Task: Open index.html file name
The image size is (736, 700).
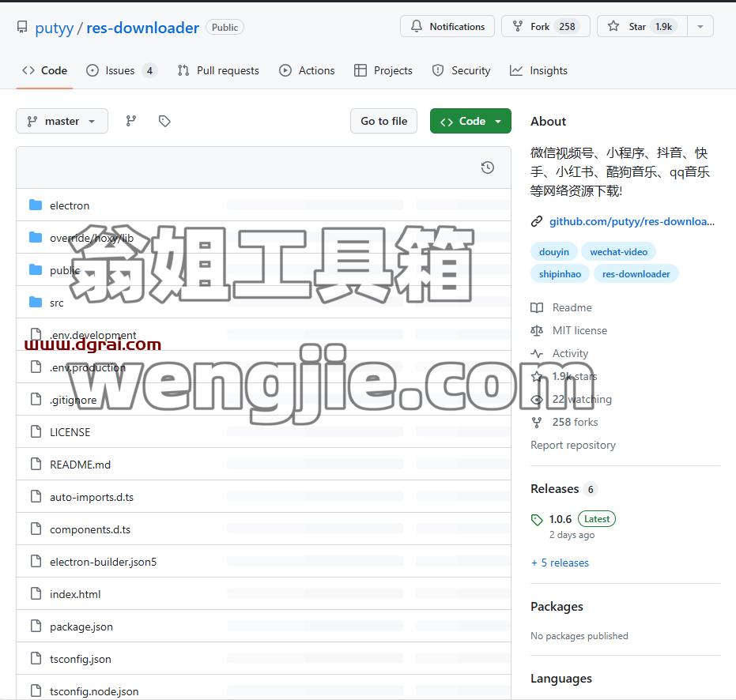Action: click(75, 594)
